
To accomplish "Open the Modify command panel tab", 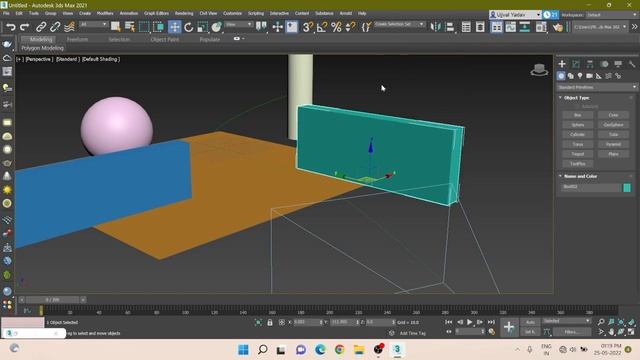I will point(576,64).
